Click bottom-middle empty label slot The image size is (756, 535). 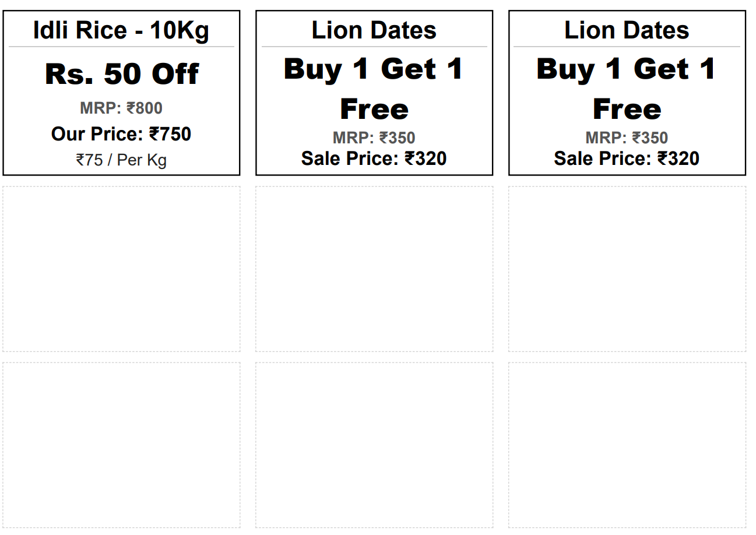[x=374, y=445]
